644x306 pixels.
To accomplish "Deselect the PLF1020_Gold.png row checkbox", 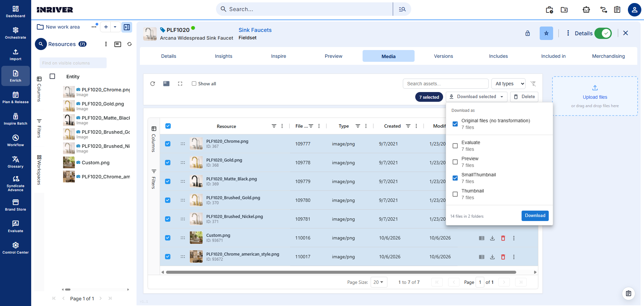I will pos(168,163).
